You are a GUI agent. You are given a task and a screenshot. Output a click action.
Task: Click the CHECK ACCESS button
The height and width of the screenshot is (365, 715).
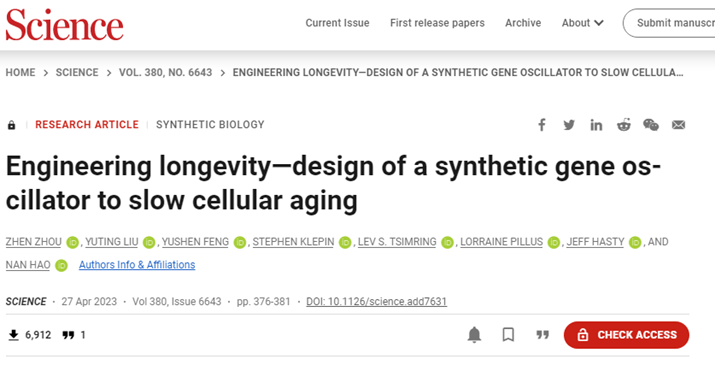click(x=626, y=335)
